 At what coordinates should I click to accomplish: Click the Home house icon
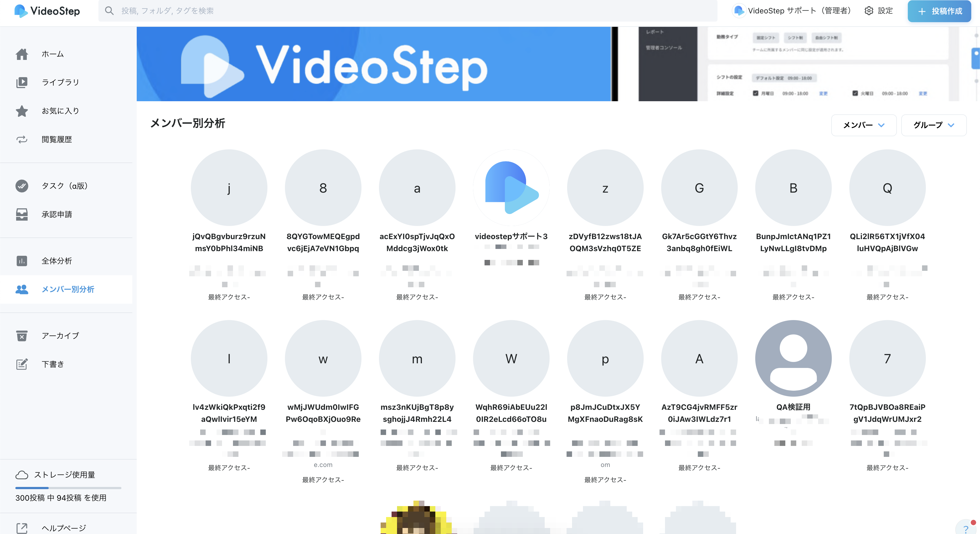22,54
